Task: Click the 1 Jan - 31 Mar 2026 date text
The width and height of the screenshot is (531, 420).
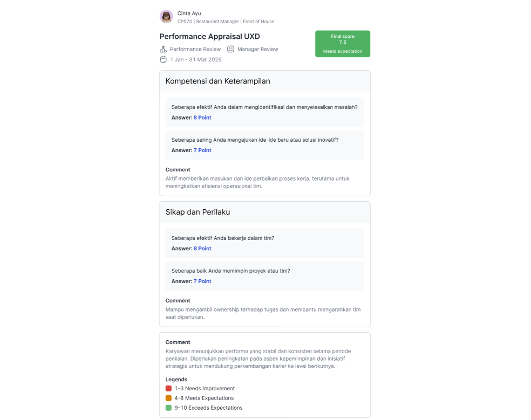Action: pos(196,59)
